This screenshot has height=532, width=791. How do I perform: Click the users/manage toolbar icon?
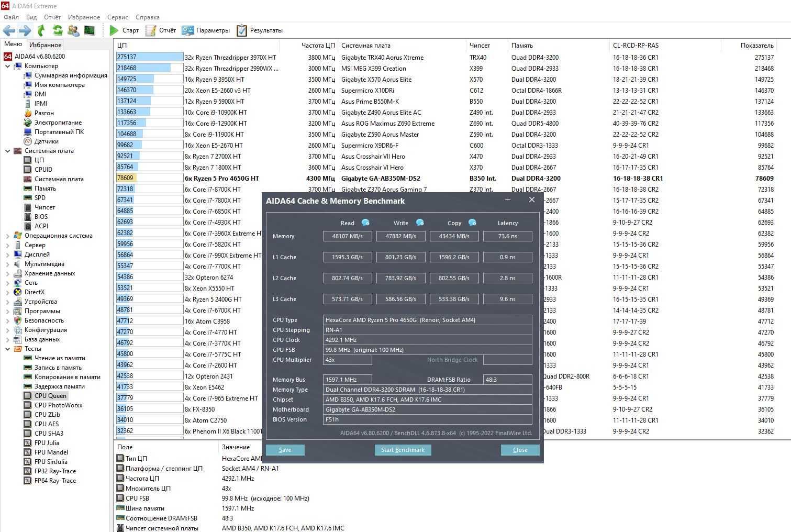(73, 30)
